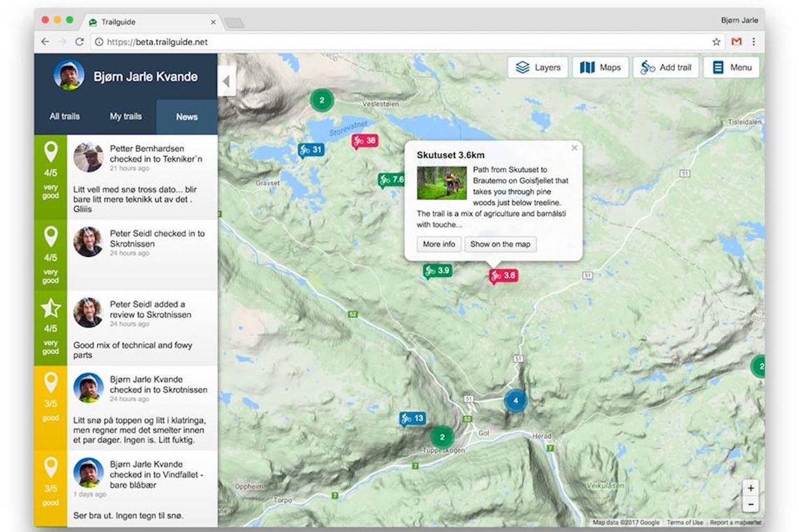Click the Show on the map button
Image resolution: width=799 pixels, height=532 pixels.
click(x=500, y=244)
